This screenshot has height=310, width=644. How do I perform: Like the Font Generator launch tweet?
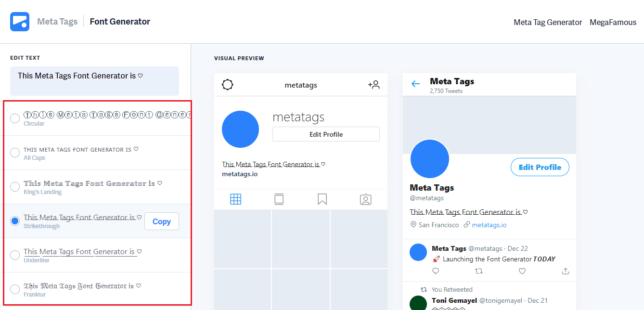tap(522, 271)
